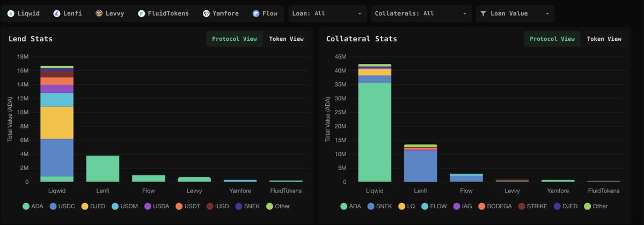
Task: Click the blue USDC segment of Liqwid lend bar
Action: [57, 158]
